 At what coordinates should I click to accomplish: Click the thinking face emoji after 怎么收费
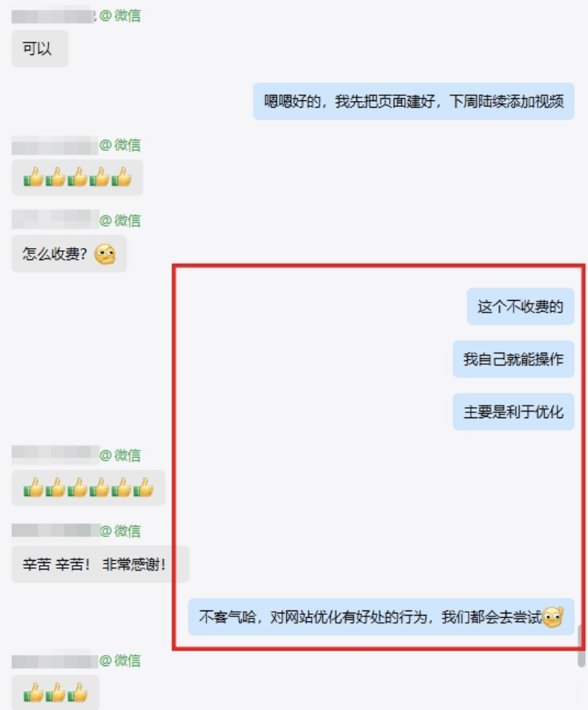coord(105,254)
